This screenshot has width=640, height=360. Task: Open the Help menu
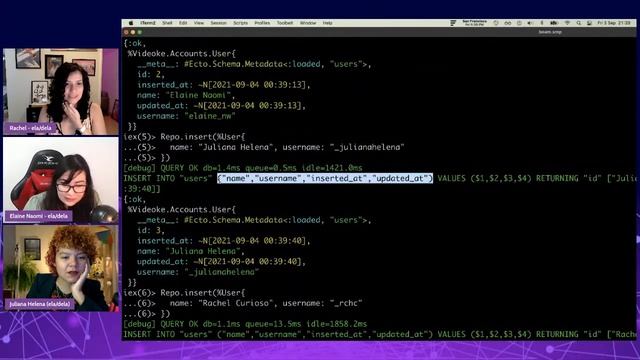(327, 23)
